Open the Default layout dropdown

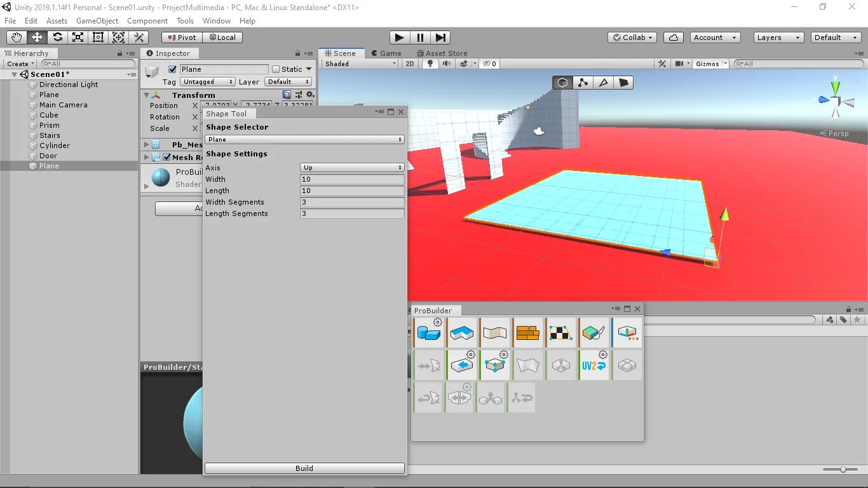837,37
